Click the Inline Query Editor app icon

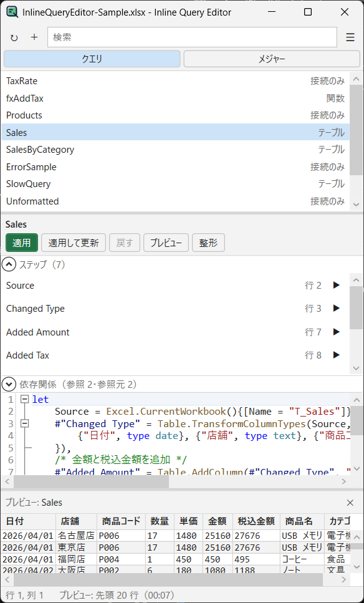(12, 12)
